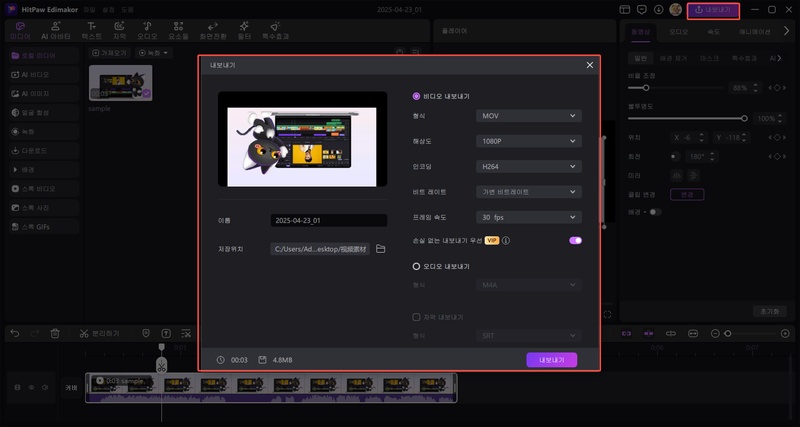Click the 분리하기 split scissors tool
This screenshot has width=800, height=427.
pyautogui.click(x=99, y=333)
